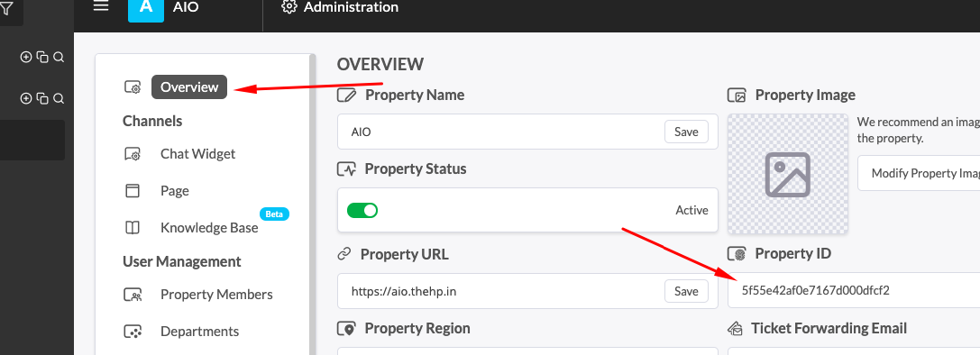
Task: Click Modify Property Image button
Action: point(919,173)
